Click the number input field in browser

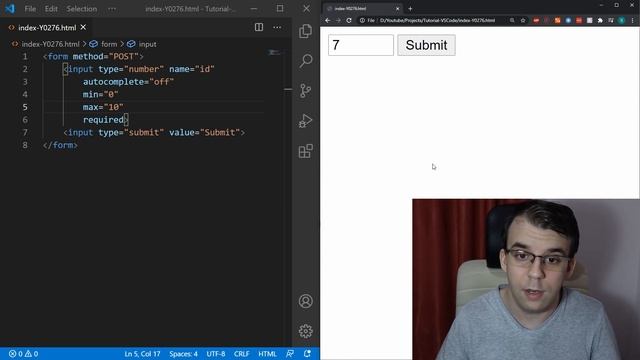[361, 45]
